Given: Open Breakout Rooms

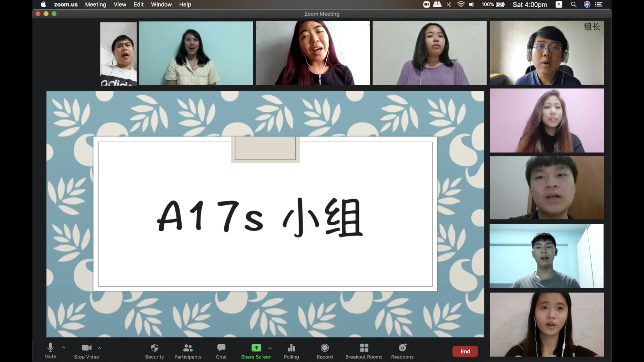Looking at the screenshot, I should pyautogui.click(x=364, y=351).
